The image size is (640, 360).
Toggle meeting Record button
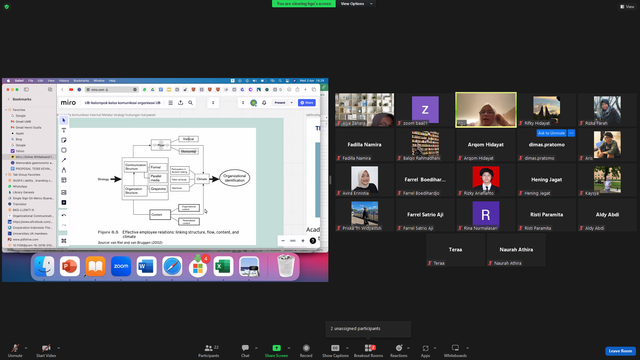pos(306,350)
